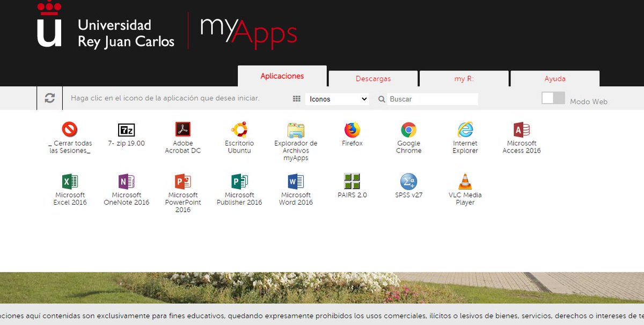The width and height of the screenshot is (644, 325).
Task: Open Explorador de Archivos myApps
Action: tap(296, 129)
